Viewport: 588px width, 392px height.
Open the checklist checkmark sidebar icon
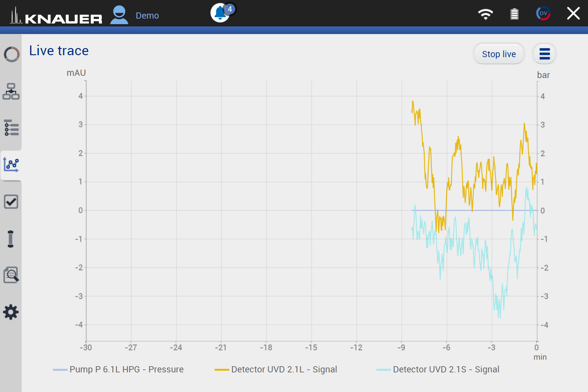(x=11, y=202)
